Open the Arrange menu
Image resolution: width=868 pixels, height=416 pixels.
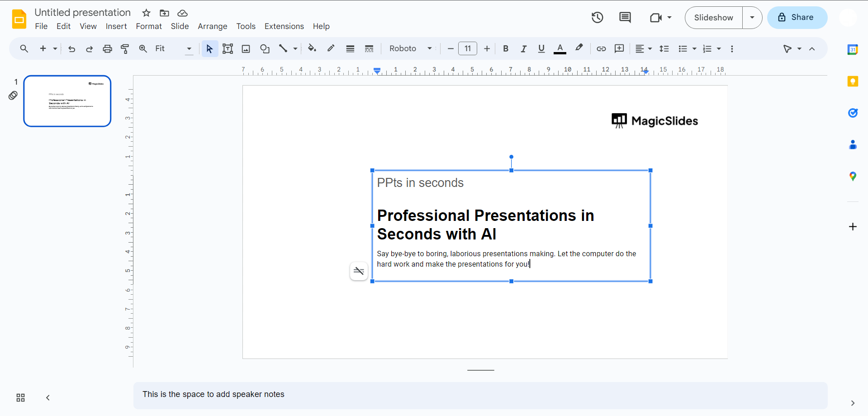pyautogui.click(x=212, y=26)
